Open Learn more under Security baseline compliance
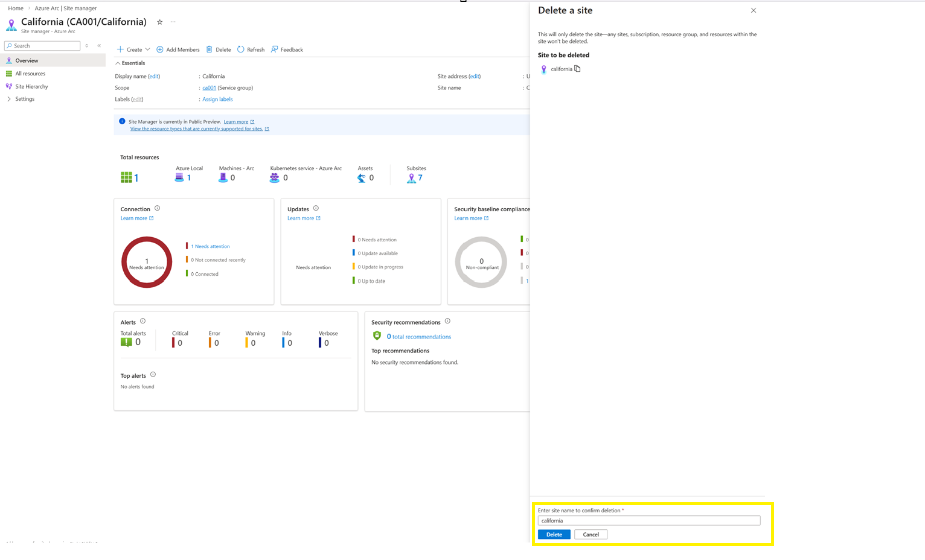925x560 pixels. [471, 218]
